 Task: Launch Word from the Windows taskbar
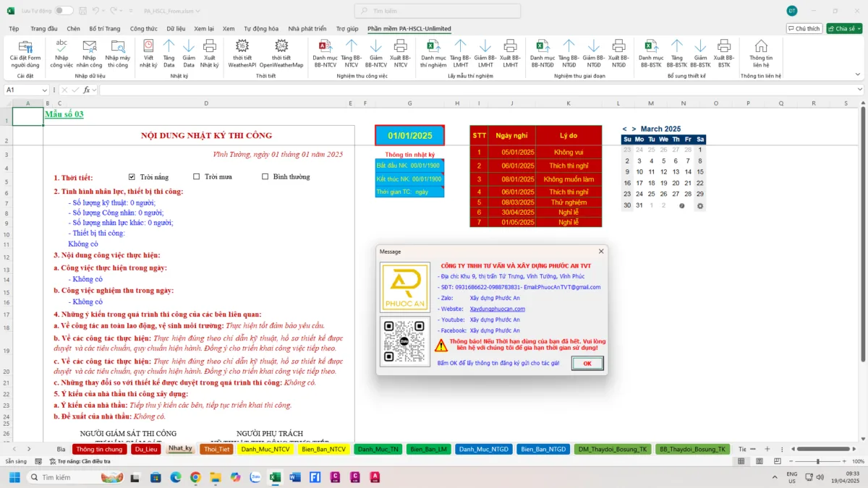click(x=294, y=477)
